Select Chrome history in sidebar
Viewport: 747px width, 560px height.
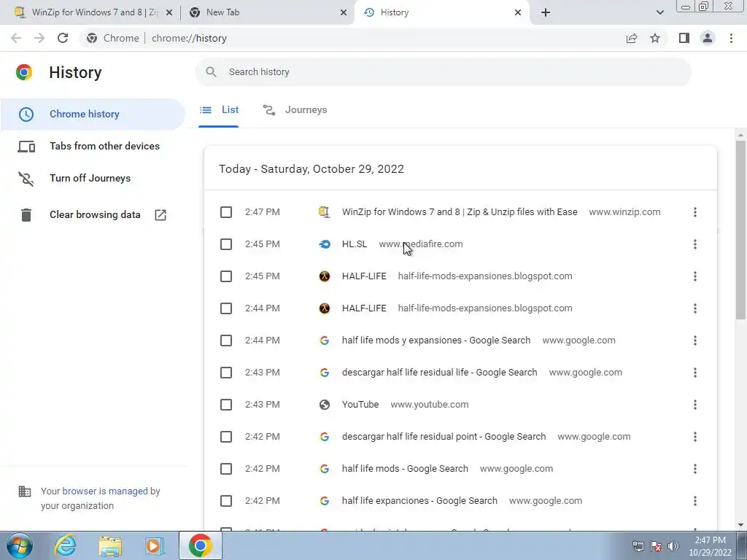pos(93,114)
